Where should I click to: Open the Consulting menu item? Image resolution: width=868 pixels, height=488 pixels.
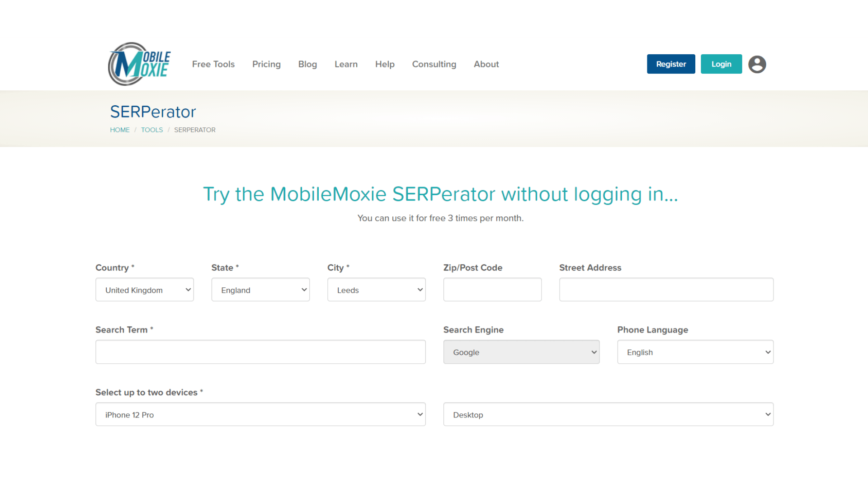[434, 64]
